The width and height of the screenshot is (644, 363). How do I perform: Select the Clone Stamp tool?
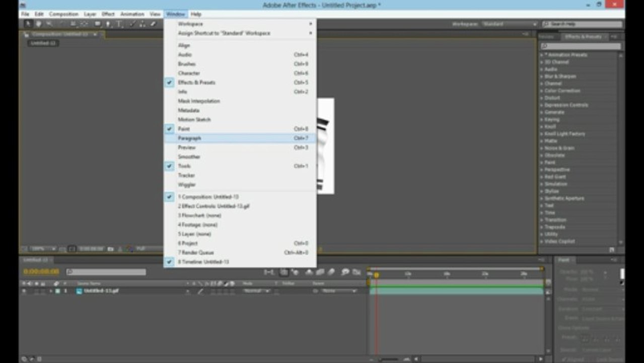(142, 24)
